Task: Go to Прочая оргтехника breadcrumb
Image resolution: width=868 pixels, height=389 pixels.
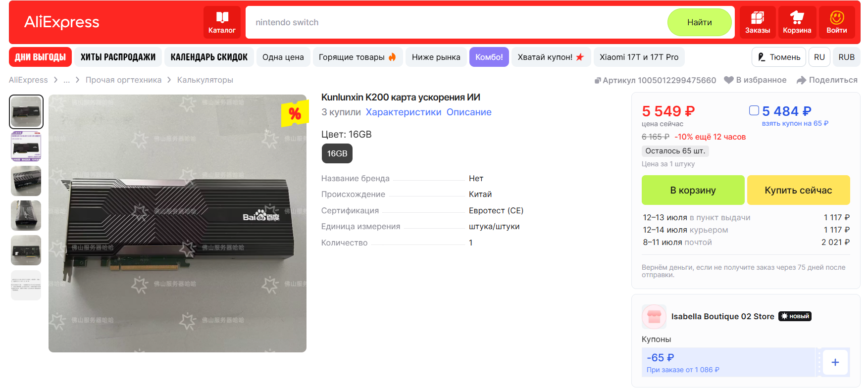Action: pos(124,80)
